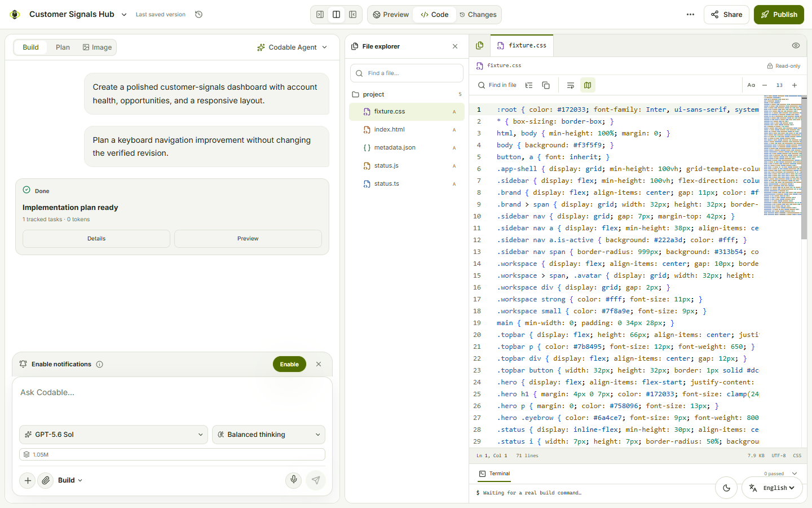Copy file contents from editor toolbar
Image resolution: width=812 pixels, height=508 pixels.
(x=546, y=85)
